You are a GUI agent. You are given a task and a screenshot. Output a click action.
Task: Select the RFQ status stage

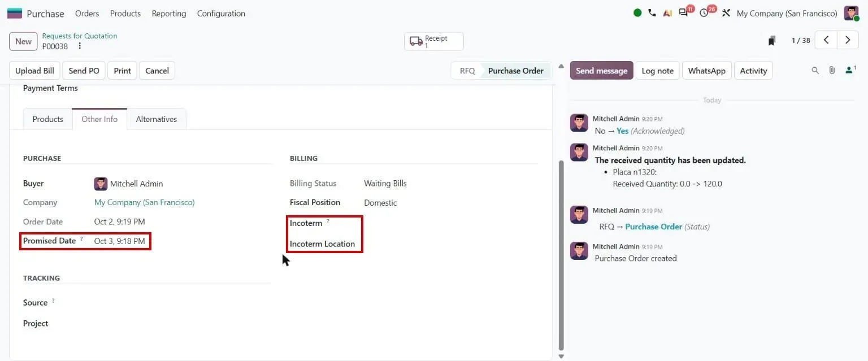467,71
